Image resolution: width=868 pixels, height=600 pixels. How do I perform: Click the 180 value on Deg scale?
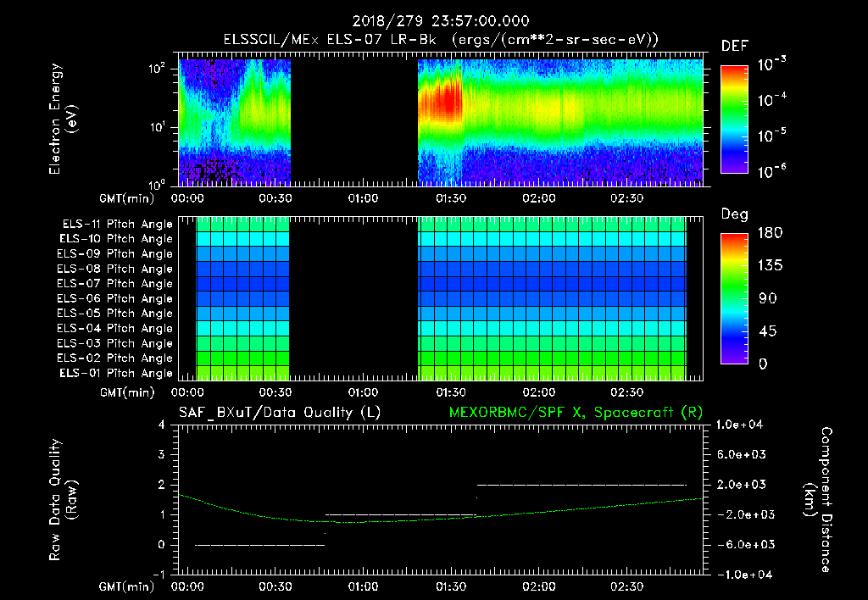770,232
